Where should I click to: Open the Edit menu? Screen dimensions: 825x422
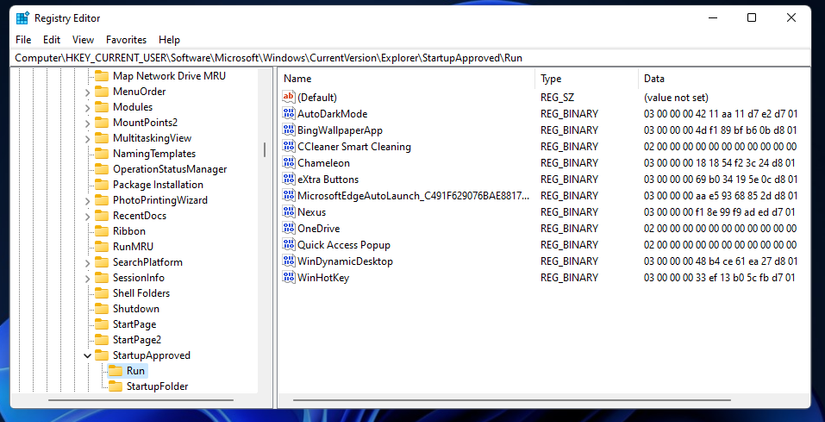click(x=52, y=39)
